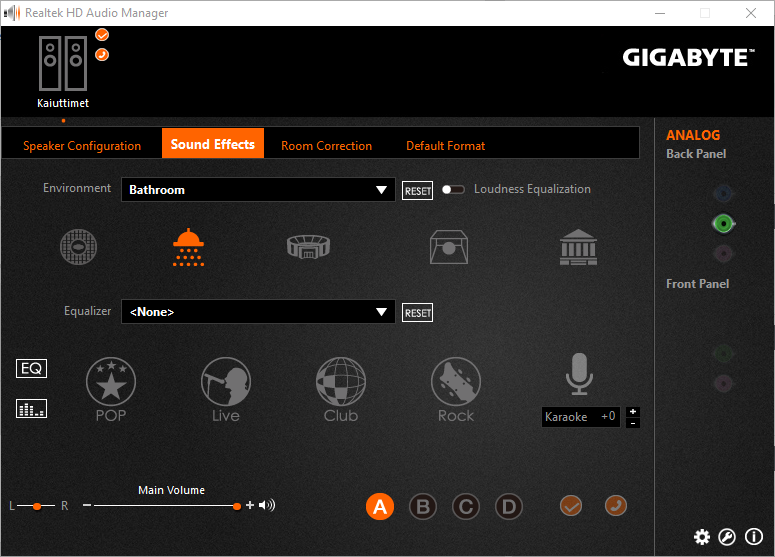Open the Speaker Configuration tab

pyautogui.click(x=82, y=146)
